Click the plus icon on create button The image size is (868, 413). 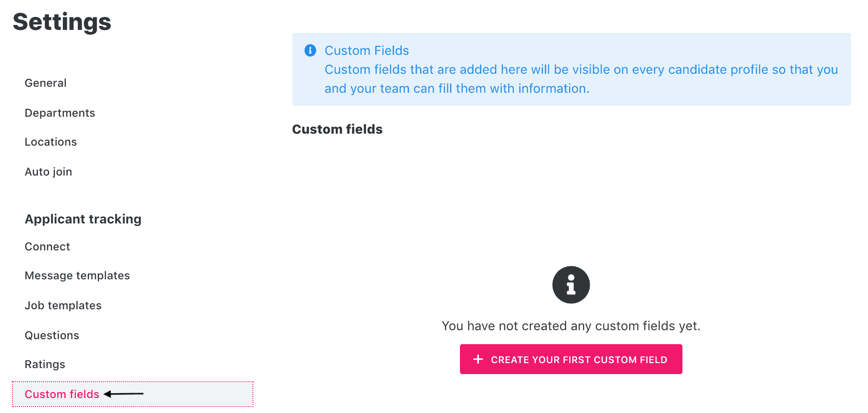[478, 359]
